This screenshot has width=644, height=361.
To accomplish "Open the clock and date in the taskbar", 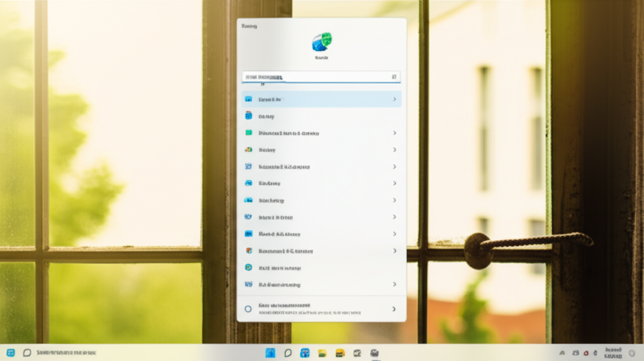I will 613,353.
